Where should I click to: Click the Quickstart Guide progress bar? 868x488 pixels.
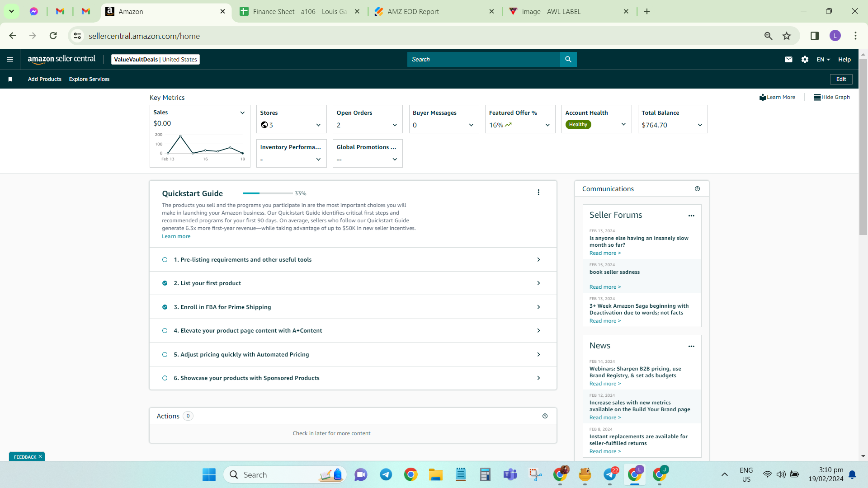point(268,193)
